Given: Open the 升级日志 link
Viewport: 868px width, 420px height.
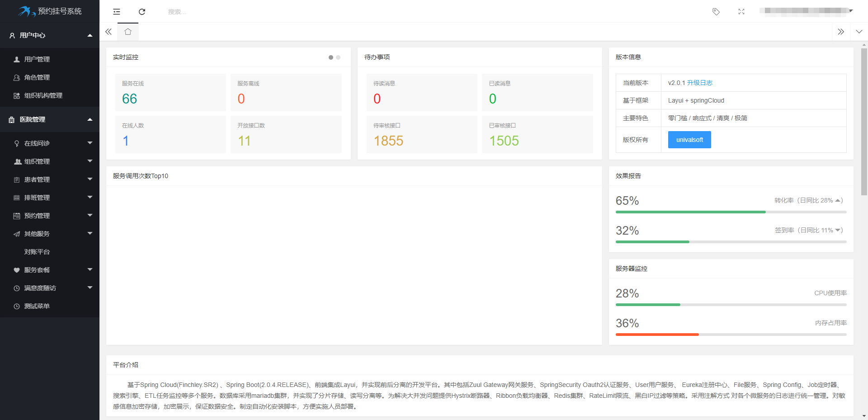Looking at the screenshot, I should (700, 83).
